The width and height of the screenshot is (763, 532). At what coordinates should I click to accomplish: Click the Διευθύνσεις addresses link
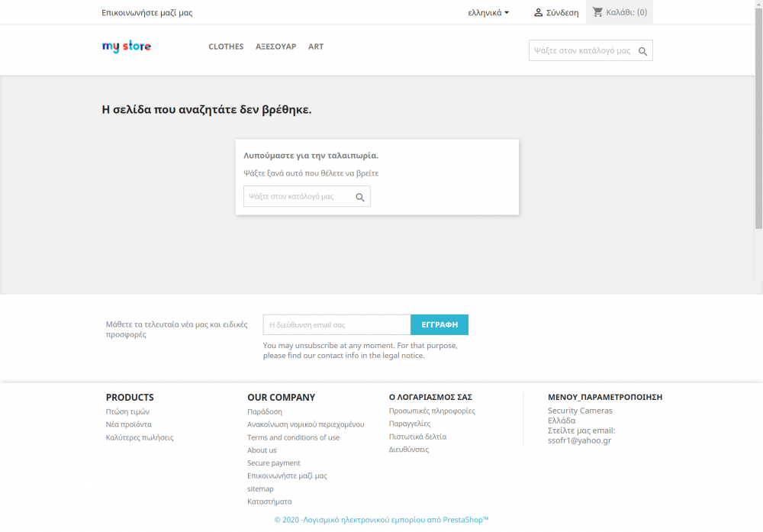tap(409, 450)
